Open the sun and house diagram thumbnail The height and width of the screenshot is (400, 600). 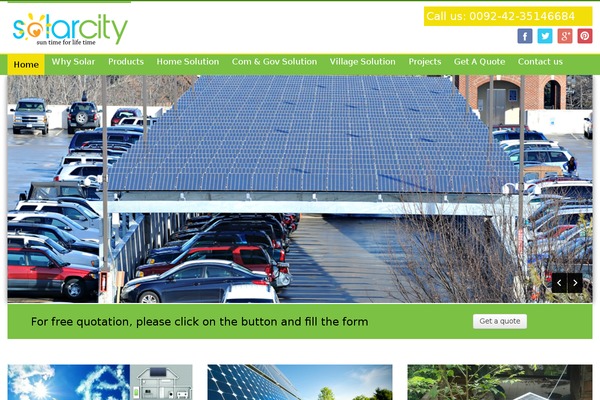(100, 382)
